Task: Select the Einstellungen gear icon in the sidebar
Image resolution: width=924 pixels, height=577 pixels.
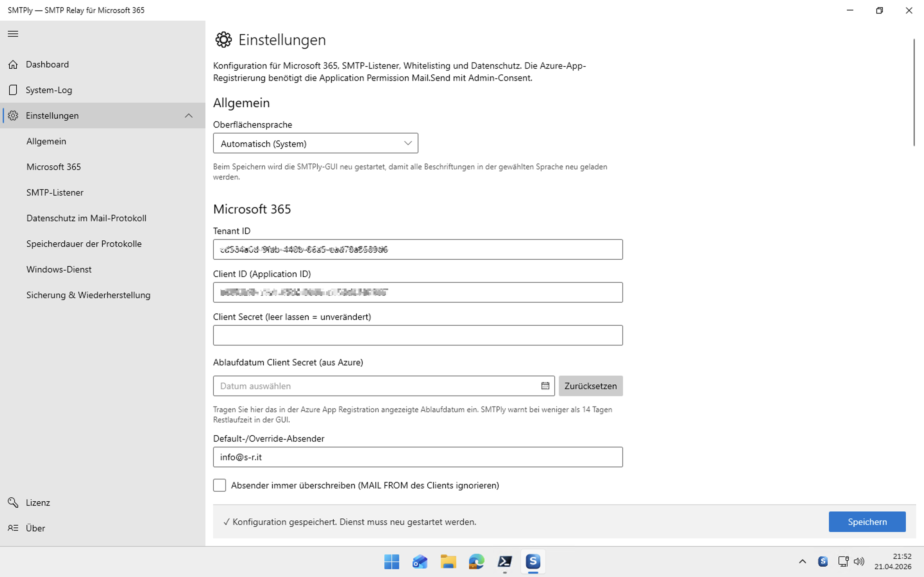Action: (13, 115)
